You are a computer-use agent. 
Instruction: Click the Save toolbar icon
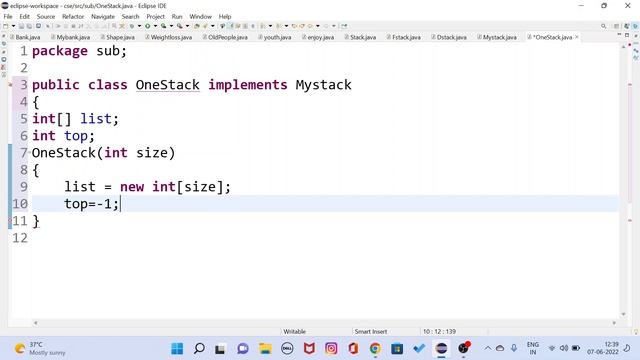pyautogui.click(x=21, y=26)
